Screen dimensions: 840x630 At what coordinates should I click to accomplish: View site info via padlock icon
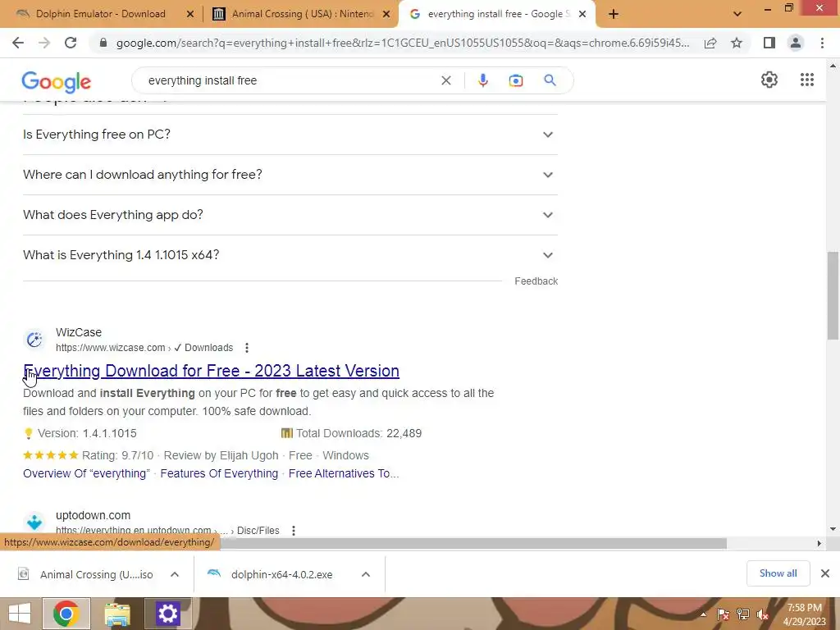click(x=103, y=43)
